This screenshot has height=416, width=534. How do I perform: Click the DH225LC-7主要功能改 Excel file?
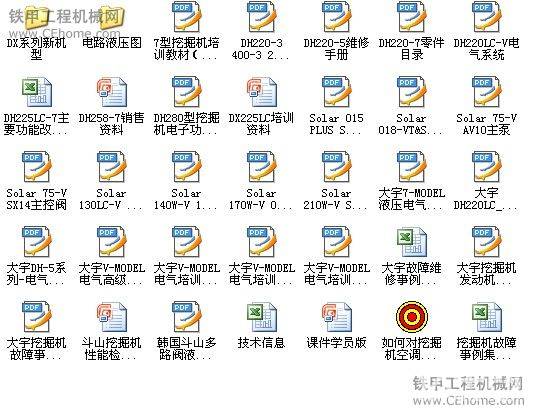pos(36,92)
